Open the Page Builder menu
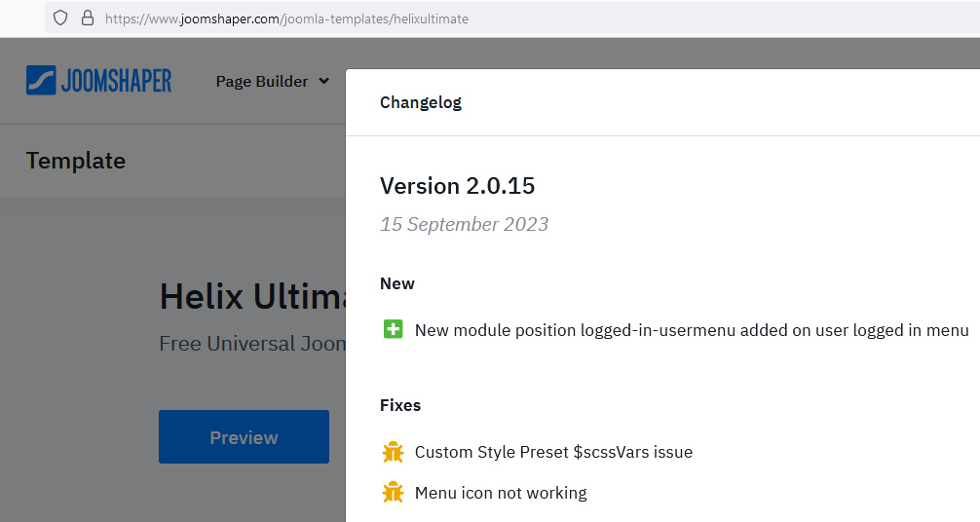 [261, 82]
